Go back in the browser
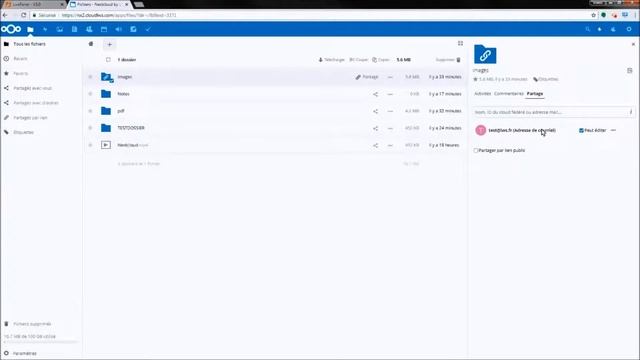This screenshot has height=360, width=640. coord(5,15)
